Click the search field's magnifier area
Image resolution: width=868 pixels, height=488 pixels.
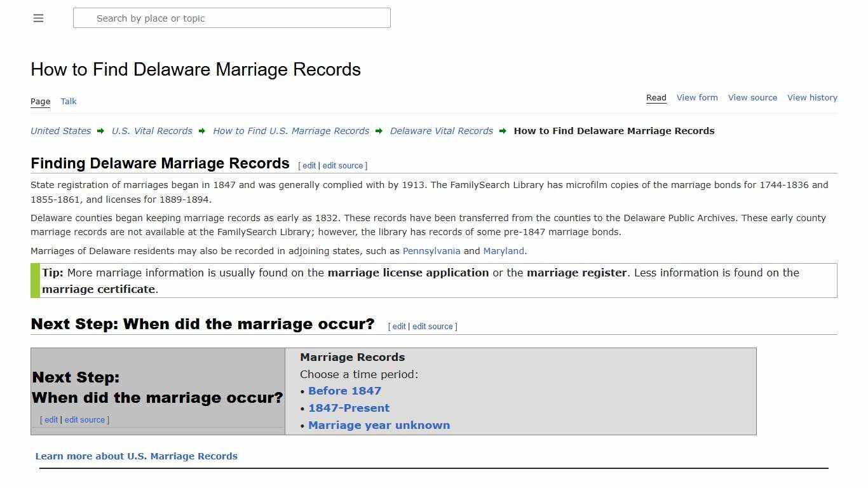coord(85,18)
